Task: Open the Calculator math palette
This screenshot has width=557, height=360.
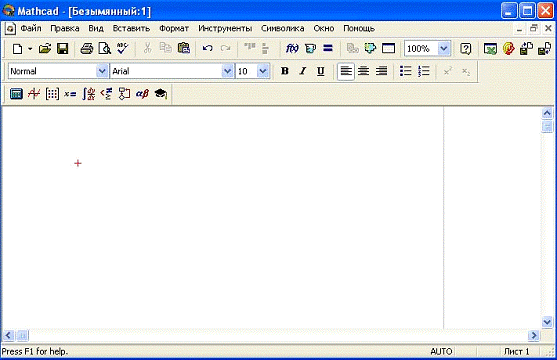Action: [16, 94]
